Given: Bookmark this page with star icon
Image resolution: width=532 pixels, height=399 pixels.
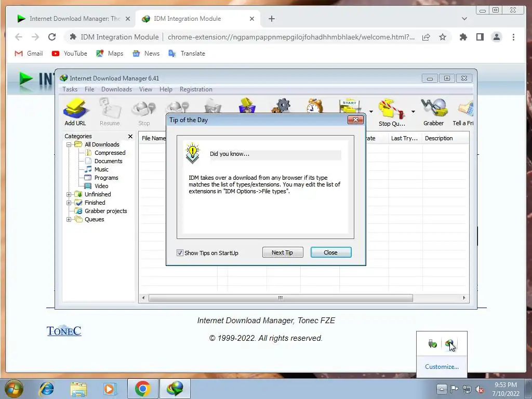Looking at the screenshot, I should click(443, 37).
